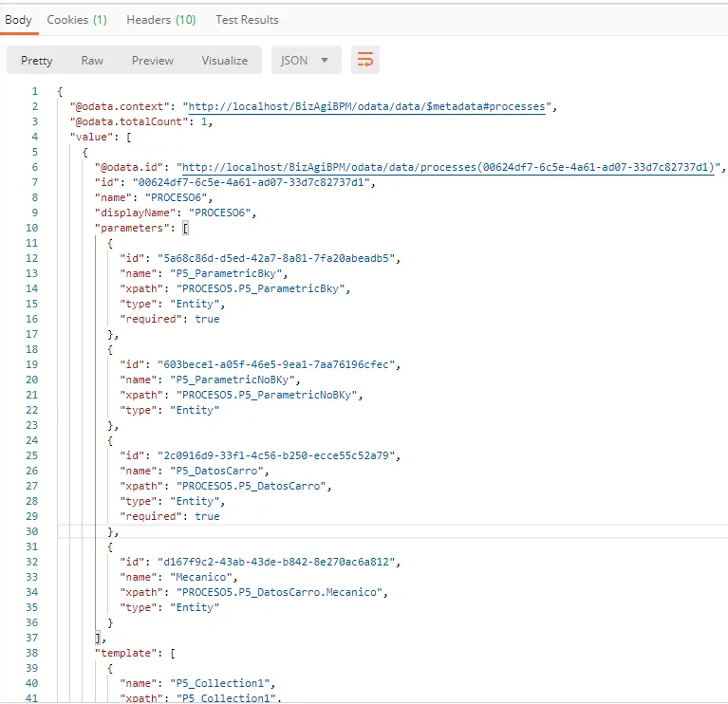728x704 pixels.
Task: Open the JSON format dropdown
Action: tap(306, 60)
